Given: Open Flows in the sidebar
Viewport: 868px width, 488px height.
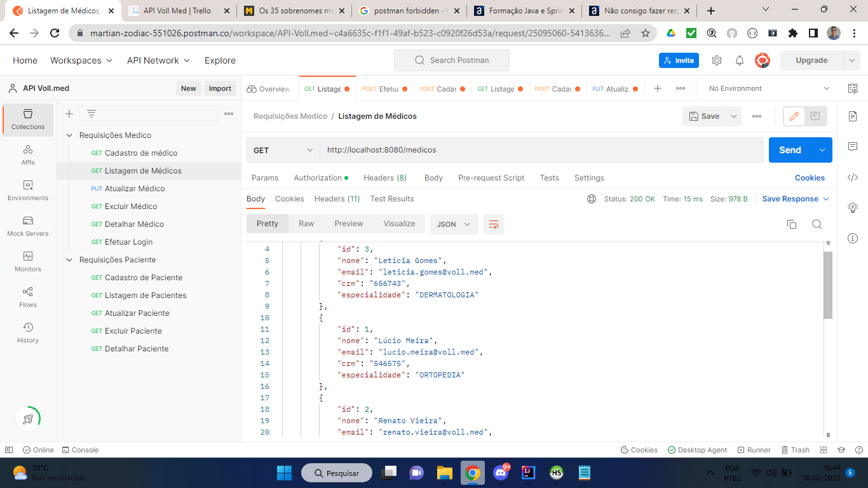Looking at the screenshot, I should point(28,297).
